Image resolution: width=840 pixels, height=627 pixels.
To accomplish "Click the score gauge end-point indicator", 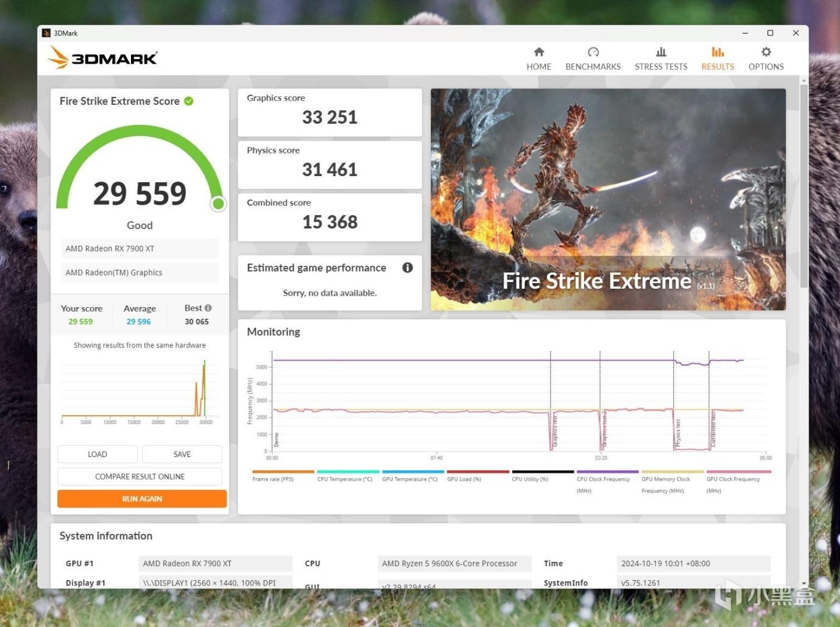I will tap(218, 204).
